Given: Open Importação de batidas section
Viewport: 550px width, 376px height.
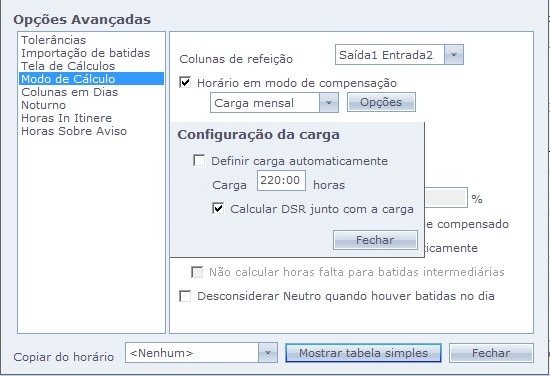Looking at the screenshot, I should tap(86, 53).
